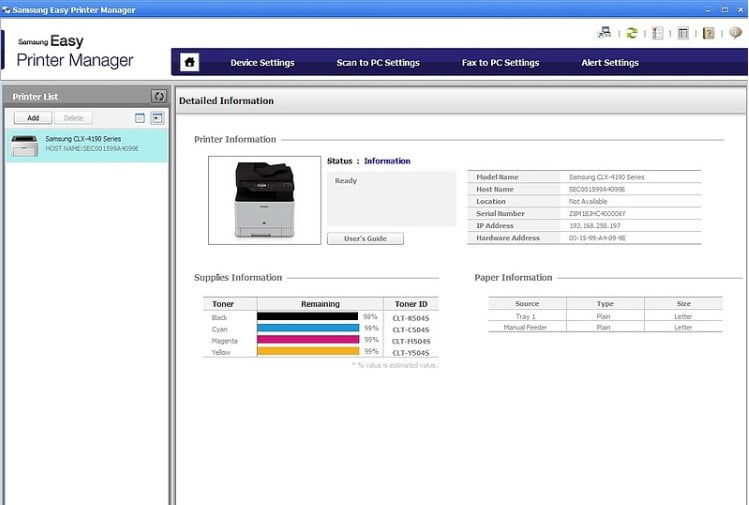
Task: Click the Host Name value SEC001599A4099E
Action: click(597, 189)
